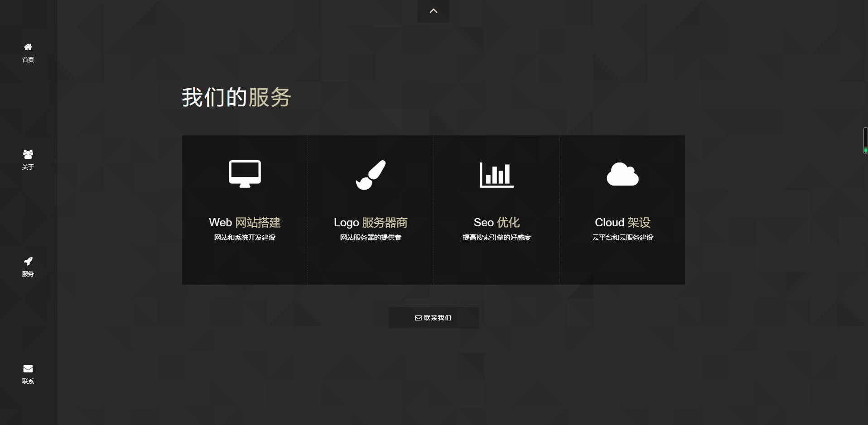This screenshot has width=868, height=425.
Task: Click the Logo 服务器商 title
Action: pyautogui.click(x=371, y=223)
